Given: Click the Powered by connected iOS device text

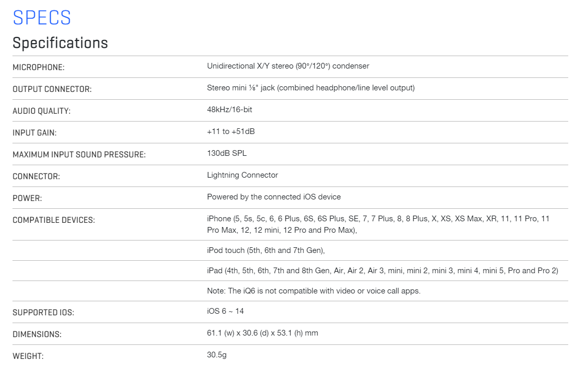Looking at the screenshot, I should point(274,197).
